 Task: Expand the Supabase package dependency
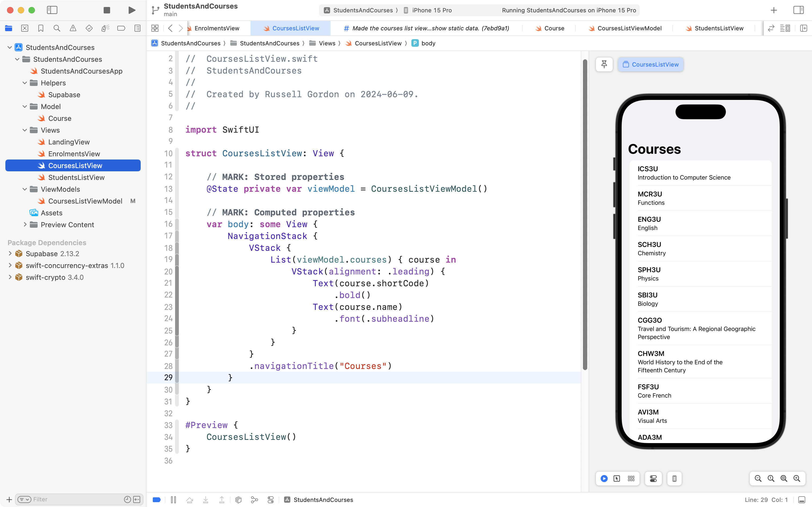click(10, 253)
